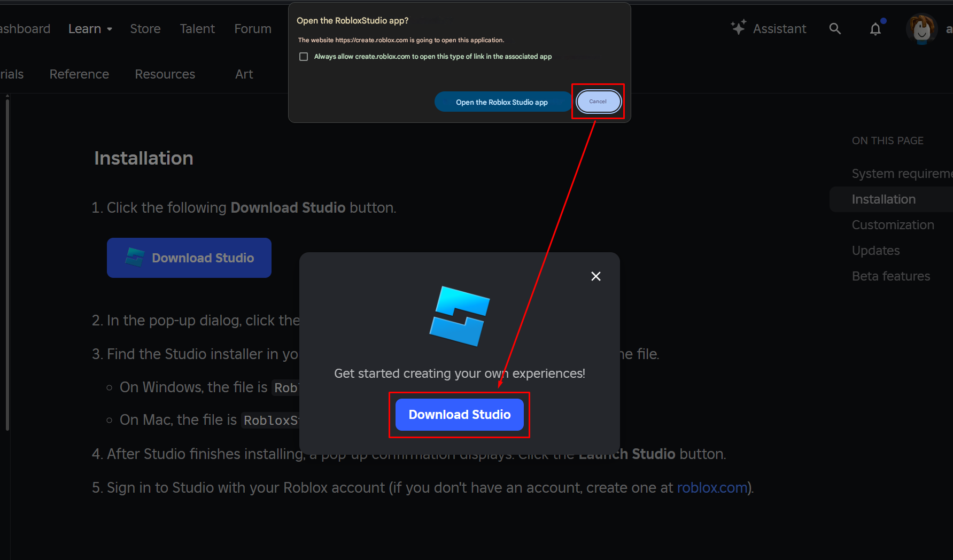Click the user avatar picture
The width and height of the screenshot is (953, 560).
(921, 29)
